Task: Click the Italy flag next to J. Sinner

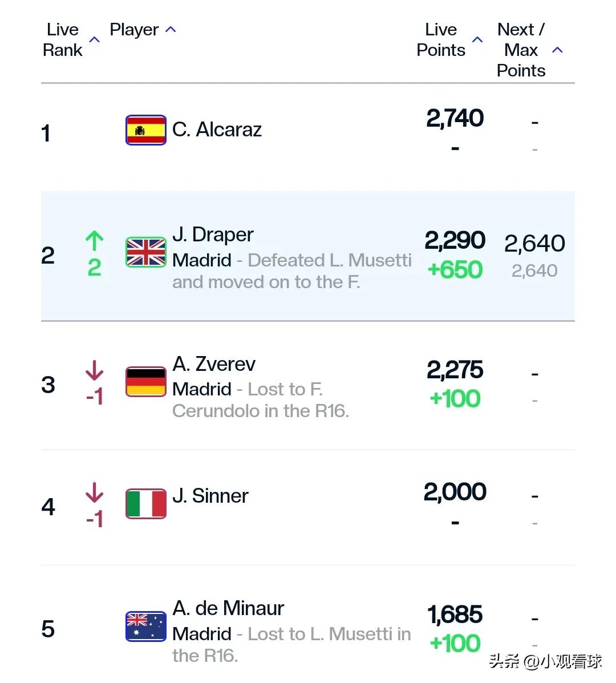Action: pyautogui.click(x=146, y=503)
